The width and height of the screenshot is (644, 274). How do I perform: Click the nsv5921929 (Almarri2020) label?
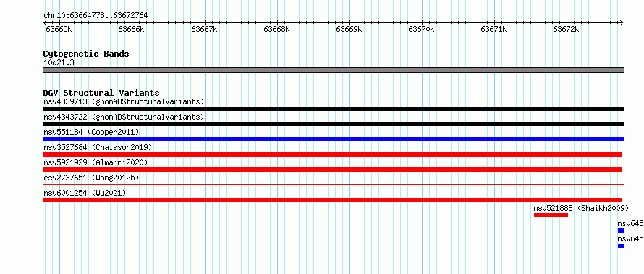(x=96, y=162)
